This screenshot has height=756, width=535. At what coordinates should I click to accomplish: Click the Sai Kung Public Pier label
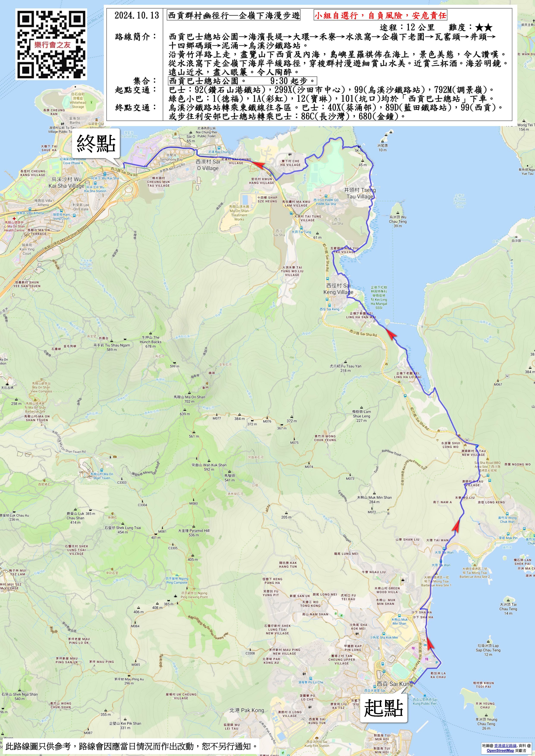(x=425, y=702)
